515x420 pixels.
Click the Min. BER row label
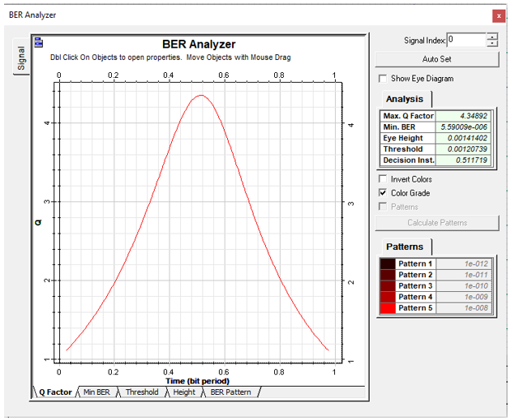(408, 127)
